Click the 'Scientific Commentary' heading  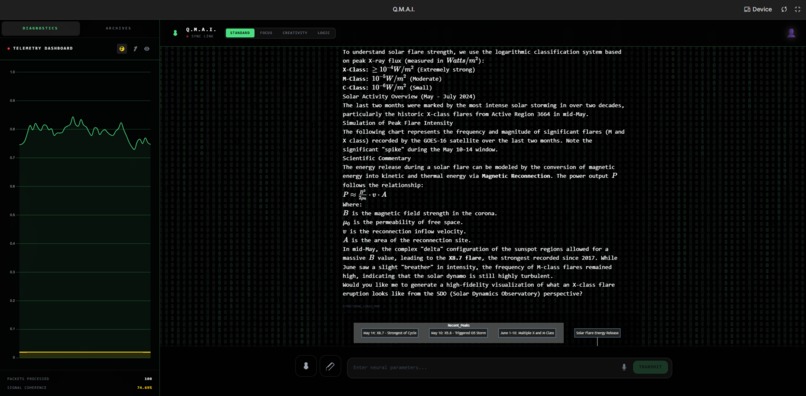(x=377, y=158)
